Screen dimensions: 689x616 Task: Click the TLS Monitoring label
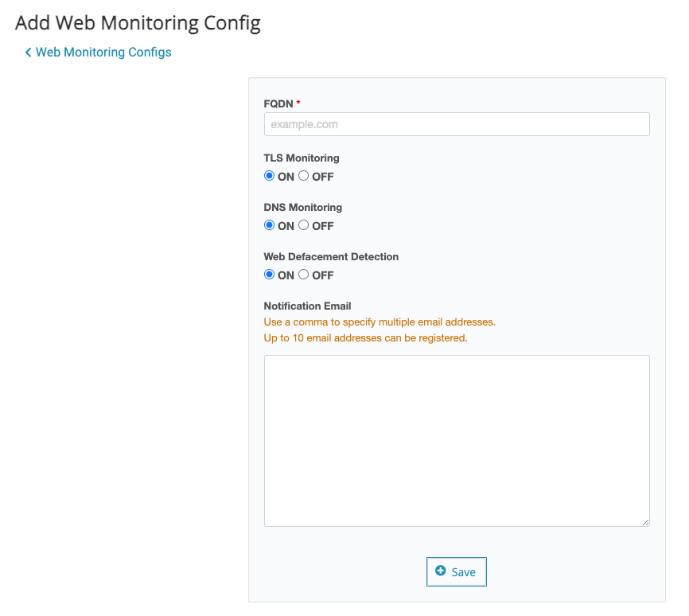pos(302,158)
